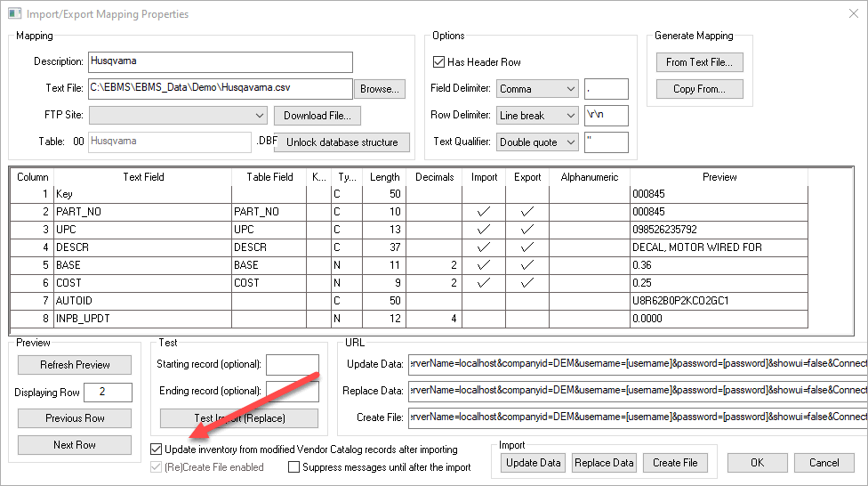Toggle Has Header Row checkbox
The image size is (868, 486).
438,62
